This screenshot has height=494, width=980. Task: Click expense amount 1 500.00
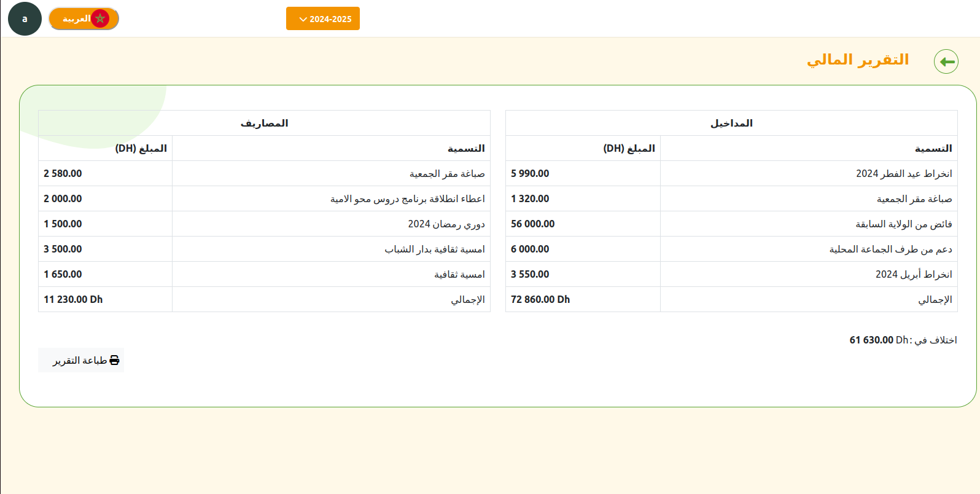click(63, 224)
